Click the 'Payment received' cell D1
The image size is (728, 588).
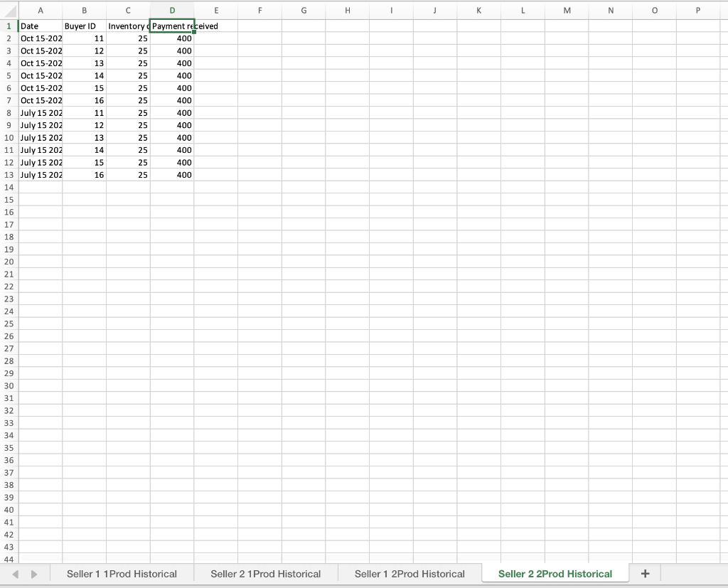click(172, 26)
